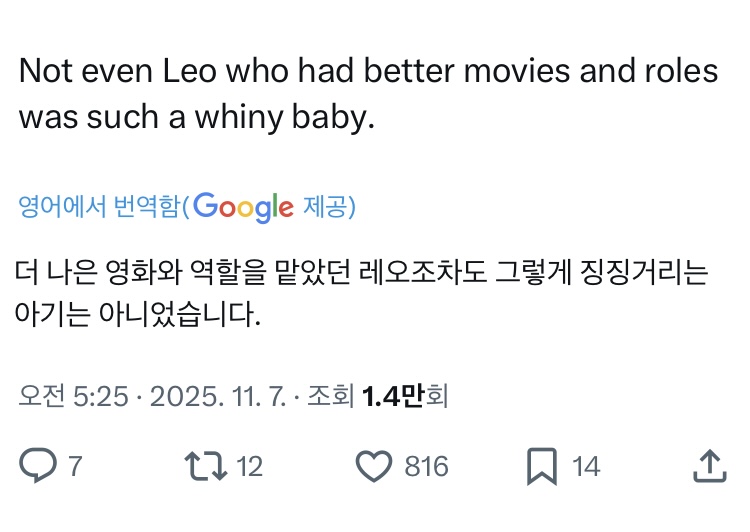Screen dimensions: 750x532
Task: Click the view count '1.4만회'
Action: (405, 397)
